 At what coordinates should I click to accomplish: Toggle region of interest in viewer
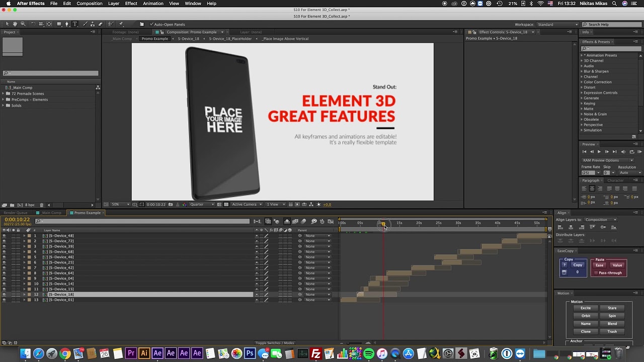(219, 205)
